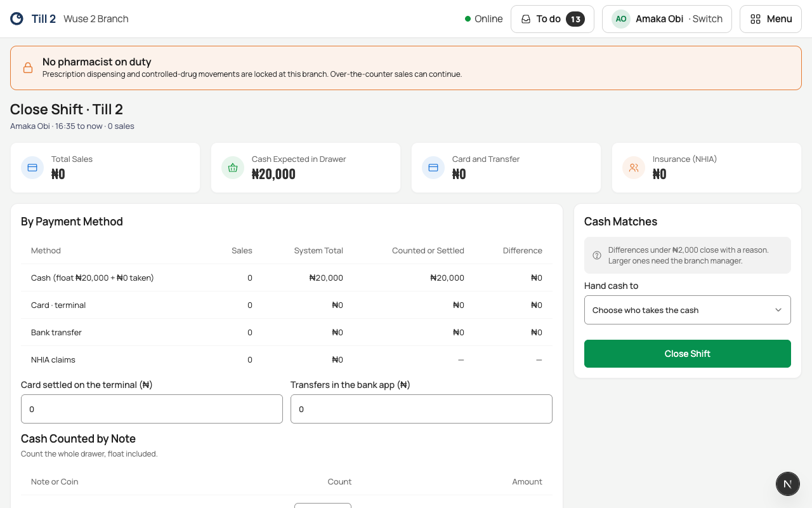Image resolution: width=812 pixels, height=508 pixels.
Task: Open the Menu
Action: (771, 19)
